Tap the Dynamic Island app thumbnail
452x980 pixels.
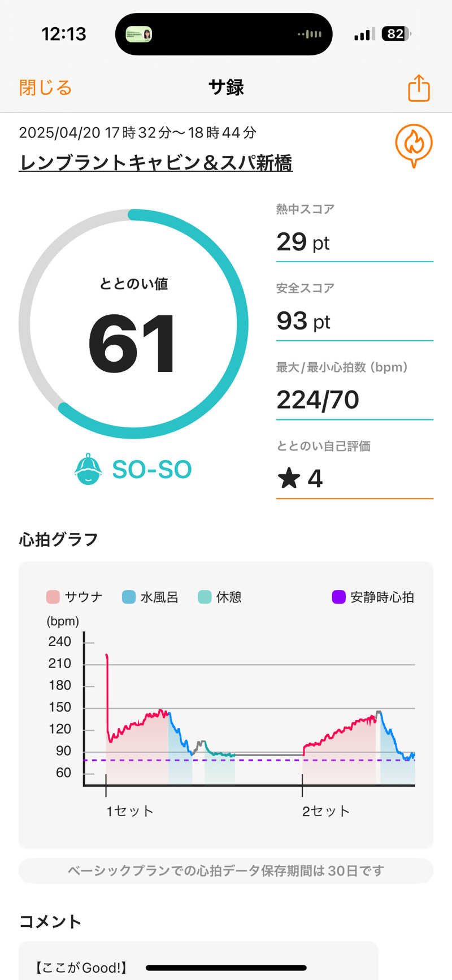(x=138, y=34)
